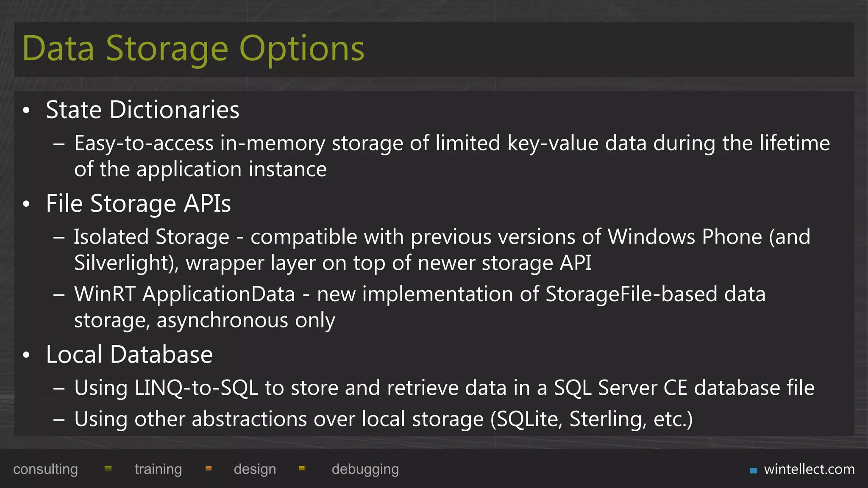Select the WinRT ApplicationData sub-bullet line

click(x=420, y=294)
